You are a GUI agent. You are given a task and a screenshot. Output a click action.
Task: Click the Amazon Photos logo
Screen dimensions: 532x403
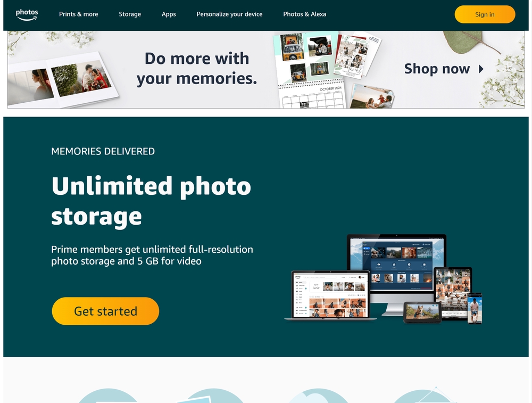[27, 14]
